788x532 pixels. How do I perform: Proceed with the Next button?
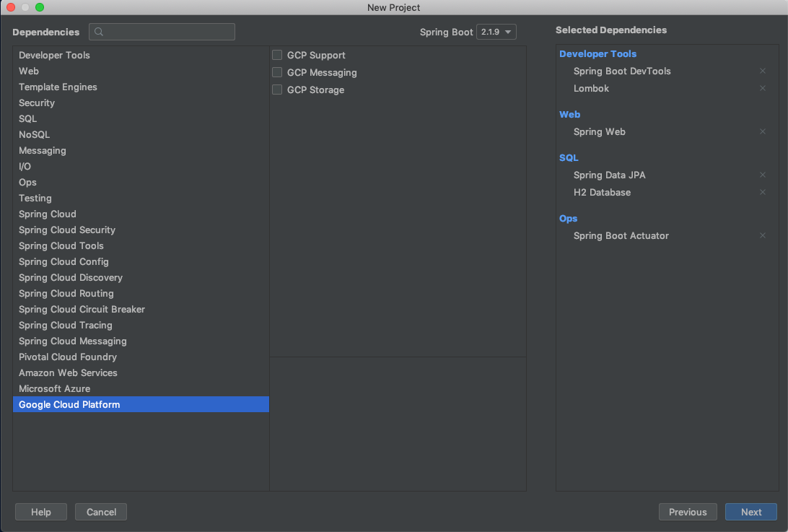[x=750, y=512]
